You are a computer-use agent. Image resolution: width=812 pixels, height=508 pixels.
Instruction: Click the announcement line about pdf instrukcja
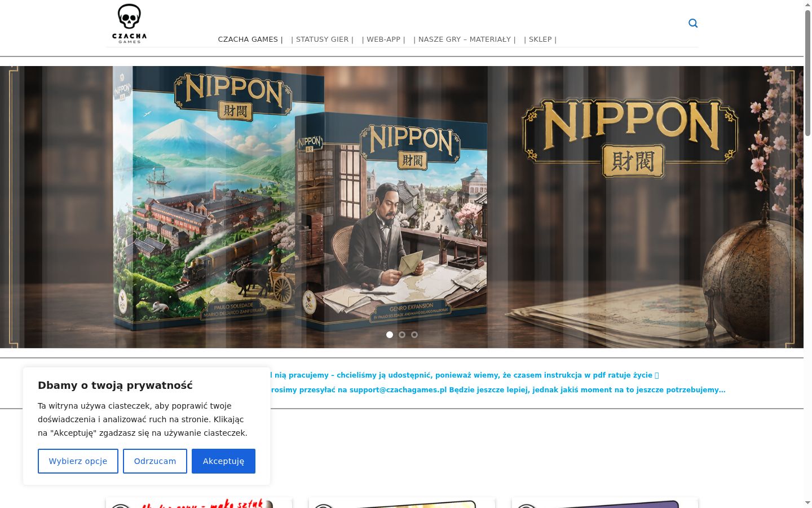pos(465,375)
